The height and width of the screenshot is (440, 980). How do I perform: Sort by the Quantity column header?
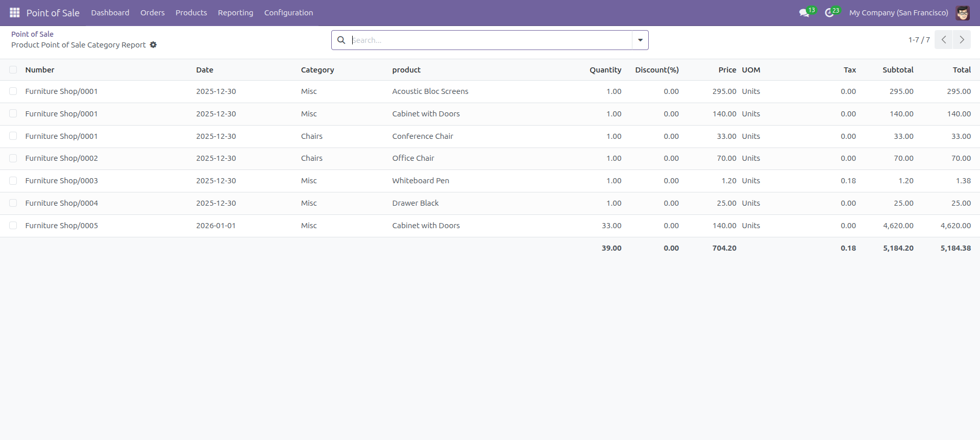pos(605,70)
